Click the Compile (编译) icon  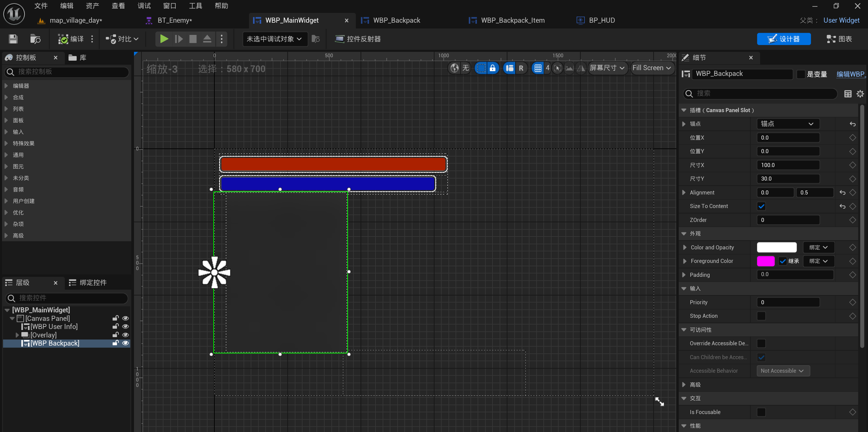pyautogui.click(x=63, y=39)
